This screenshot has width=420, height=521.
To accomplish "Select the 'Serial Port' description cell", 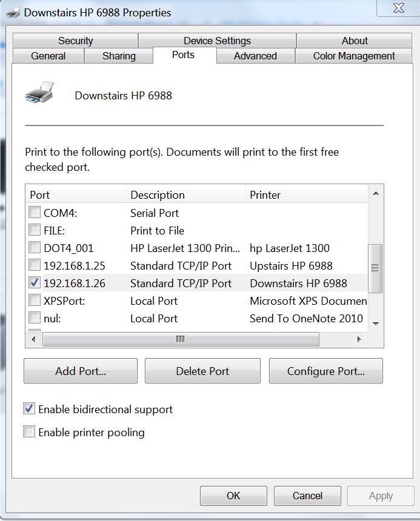I will pos(155,213).
